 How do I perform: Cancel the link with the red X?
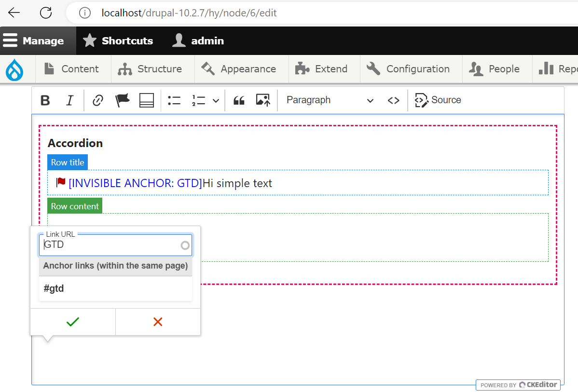coord(158,322)
